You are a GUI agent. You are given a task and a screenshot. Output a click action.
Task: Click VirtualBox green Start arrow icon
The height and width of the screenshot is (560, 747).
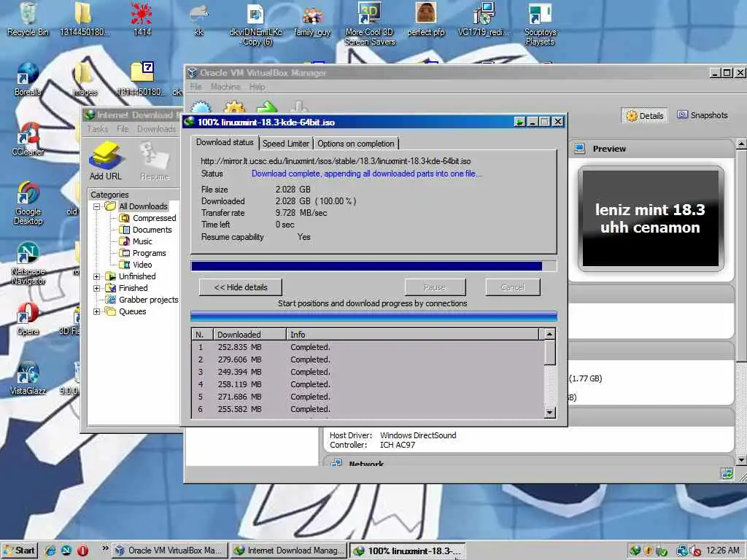267,108
